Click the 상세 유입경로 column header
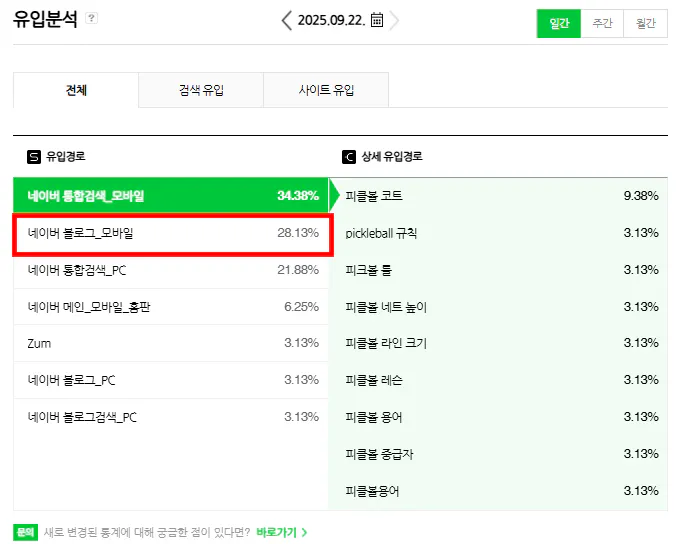Image resolution: width=700 pixels, height=544 pixels. pyautogui.click(x=392, y=157)
